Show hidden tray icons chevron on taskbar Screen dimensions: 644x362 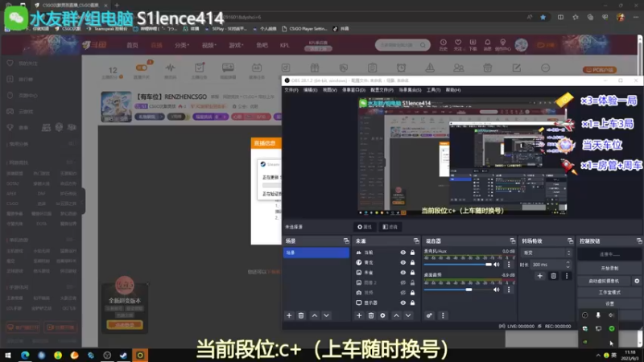(x=598, y=355)
